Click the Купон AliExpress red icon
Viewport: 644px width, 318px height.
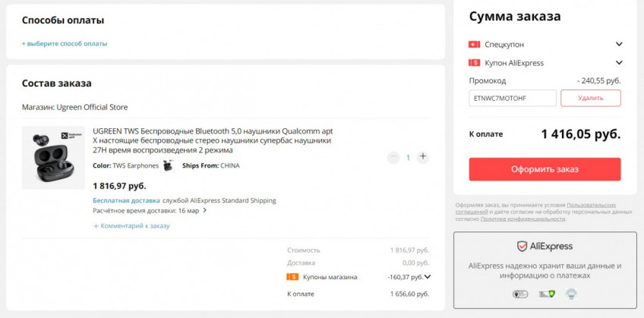pos(475,63)
